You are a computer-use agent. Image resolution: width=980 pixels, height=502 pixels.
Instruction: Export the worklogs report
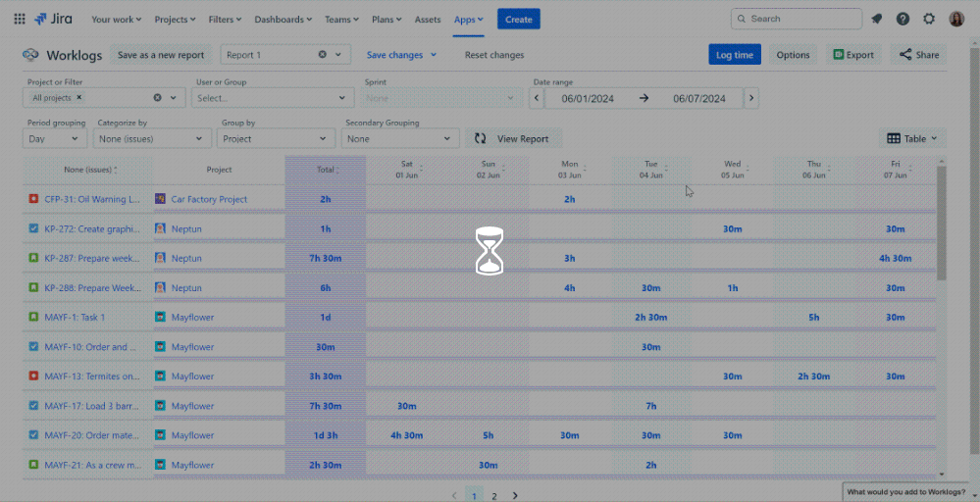click(x=853, y=55)
